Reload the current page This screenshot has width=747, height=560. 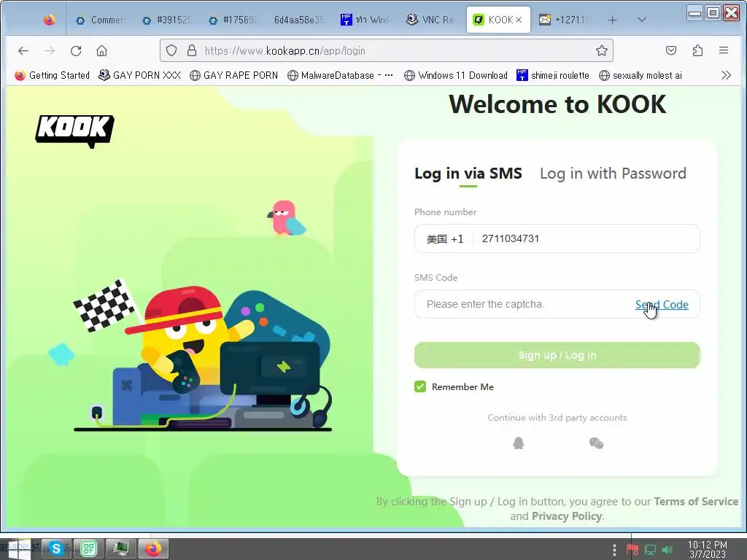pos(76,50)
